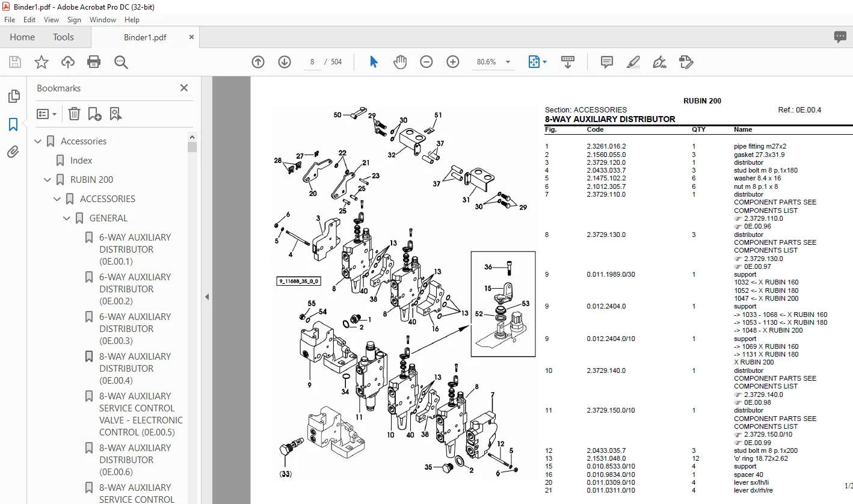The height and width of the screenshot is (504, 853).
Task: Click the Save file icon
Action: [15, 62]
